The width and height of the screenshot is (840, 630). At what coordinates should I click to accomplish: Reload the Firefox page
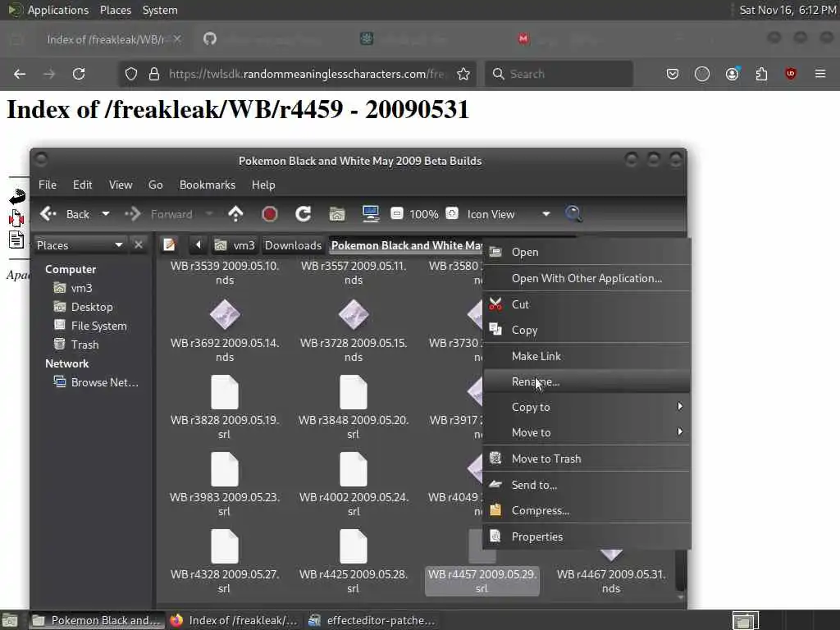79,74
